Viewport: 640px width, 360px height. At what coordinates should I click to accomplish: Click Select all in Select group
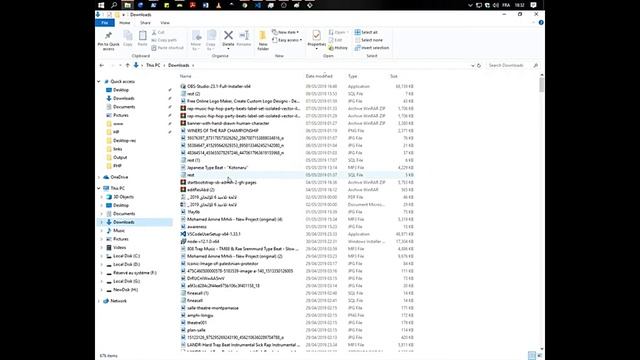366,32
